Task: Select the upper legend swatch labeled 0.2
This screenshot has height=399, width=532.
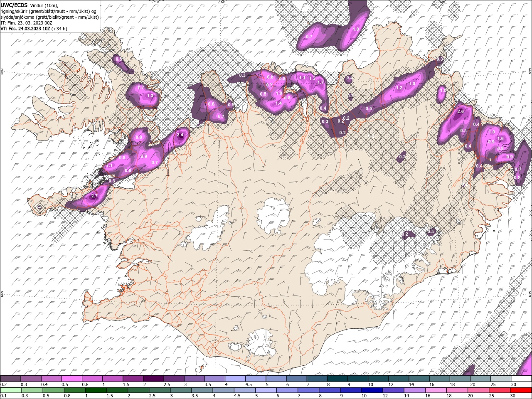Action: (10, 379)
